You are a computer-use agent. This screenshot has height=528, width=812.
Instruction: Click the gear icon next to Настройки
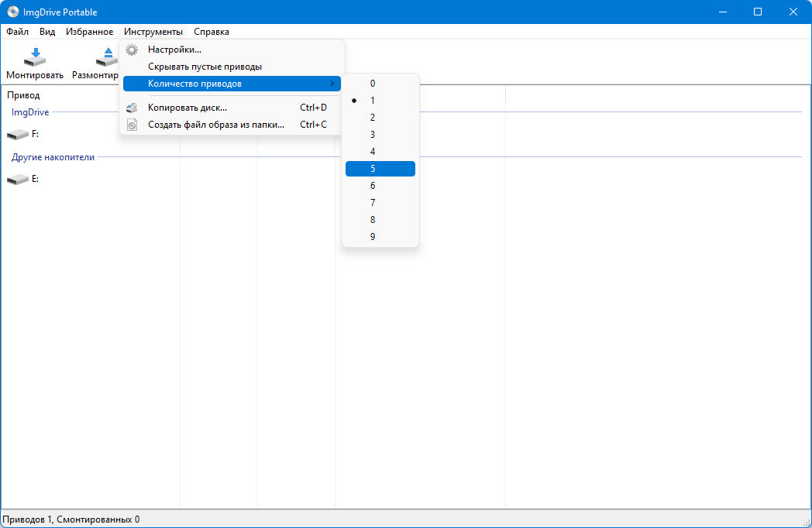132,50
